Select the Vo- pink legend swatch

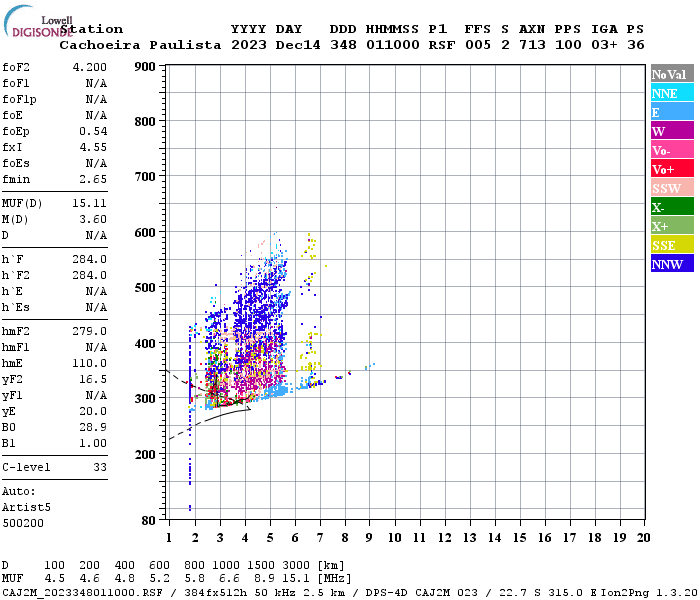(x=672, y=150)
